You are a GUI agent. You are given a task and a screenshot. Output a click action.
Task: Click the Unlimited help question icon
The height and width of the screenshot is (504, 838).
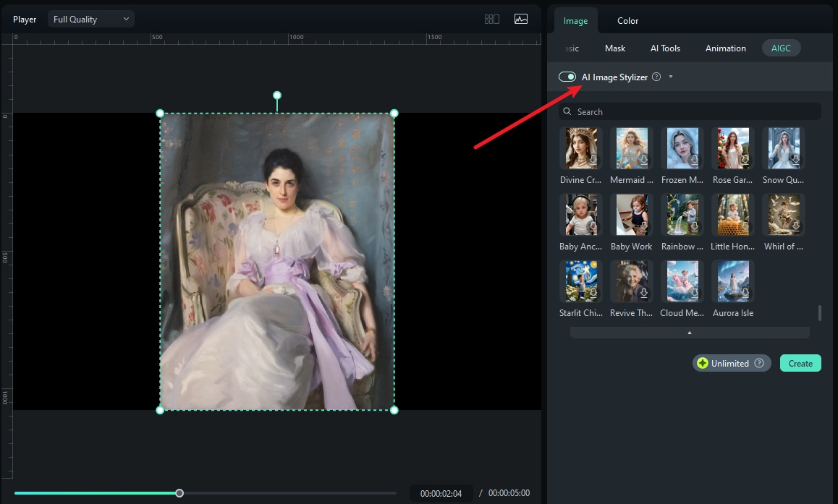[x=759, y=363]
